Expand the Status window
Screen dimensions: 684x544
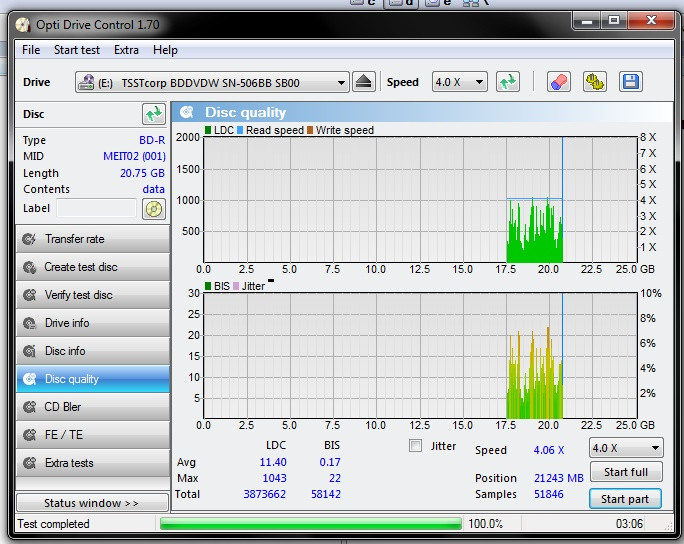point(92,503)
